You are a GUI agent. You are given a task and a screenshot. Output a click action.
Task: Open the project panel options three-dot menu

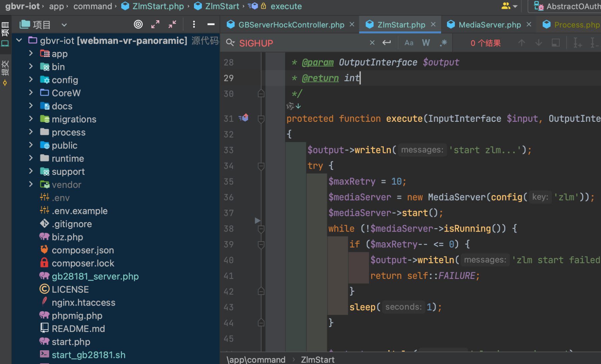pyautogui.click(x=194, y=24)
